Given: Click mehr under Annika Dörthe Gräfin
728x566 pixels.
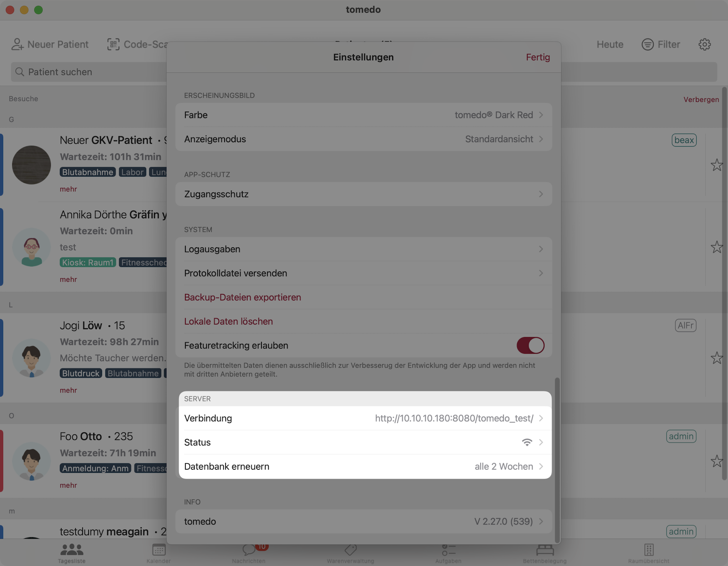Looking at the screenshot, I should tap(68, 279).
